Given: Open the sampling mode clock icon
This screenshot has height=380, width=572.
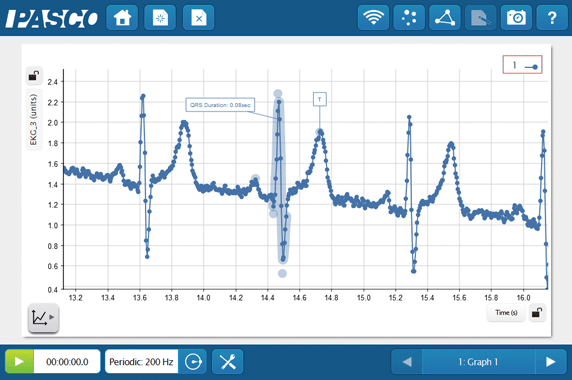Looking at the screenshot, I should (x=192, y=361).
